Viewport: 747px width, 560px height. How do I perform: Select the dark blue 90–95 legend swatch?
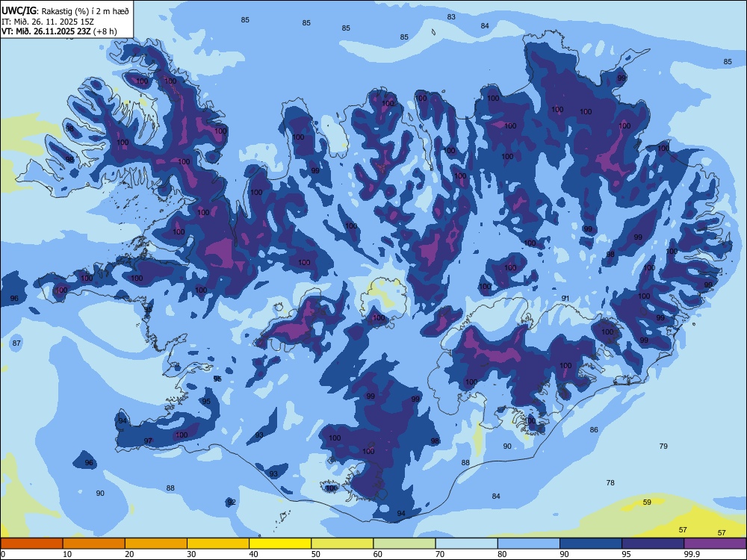(x=591, y=544)
